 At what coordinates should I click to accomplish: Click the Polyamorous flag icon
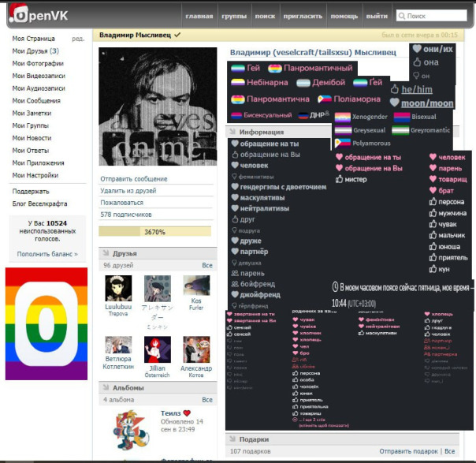pos(343,143)
